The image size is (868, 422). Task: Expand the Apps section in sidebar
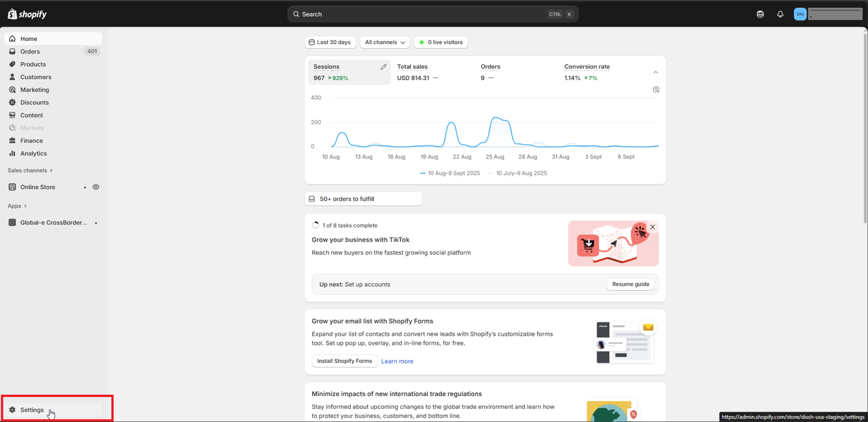pos(17,206)
